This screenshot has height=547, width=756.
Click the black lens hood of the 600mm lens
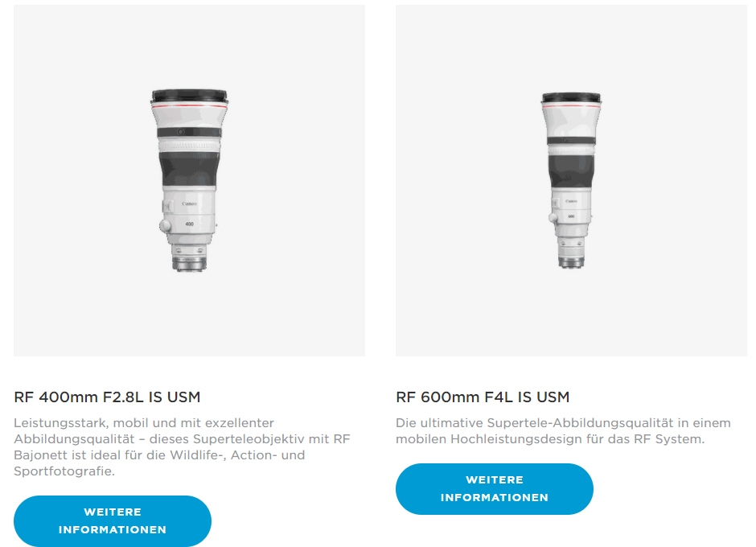click(571, 98)
